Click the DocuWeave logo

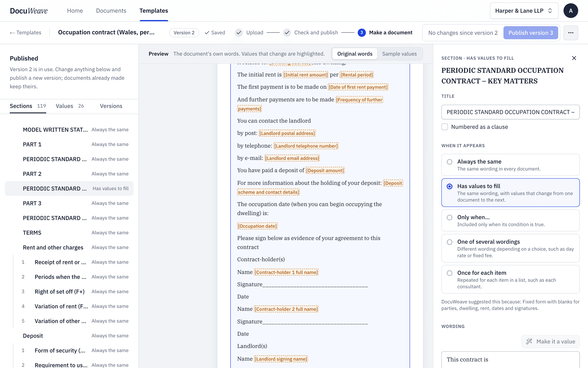(29, 11)
